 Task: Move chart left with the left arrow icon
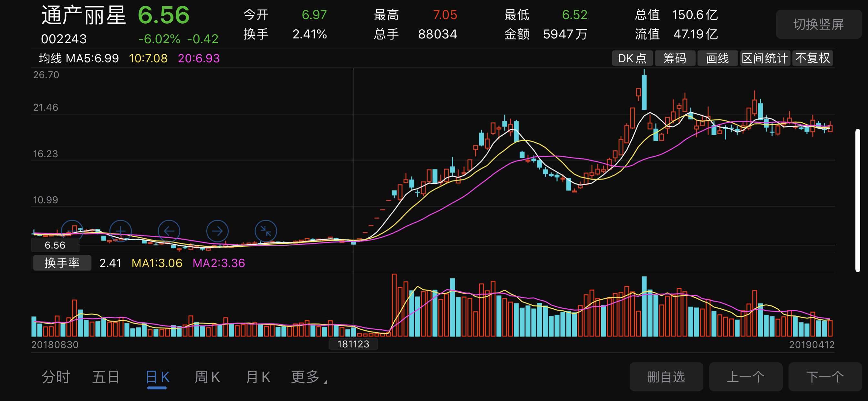click(x=169, y=231)
